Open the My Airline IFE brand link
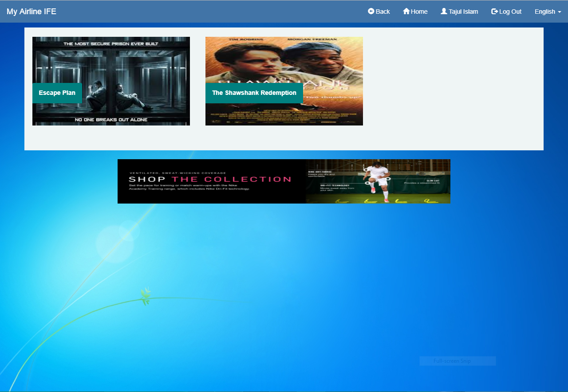 click(x=32, y=12)
